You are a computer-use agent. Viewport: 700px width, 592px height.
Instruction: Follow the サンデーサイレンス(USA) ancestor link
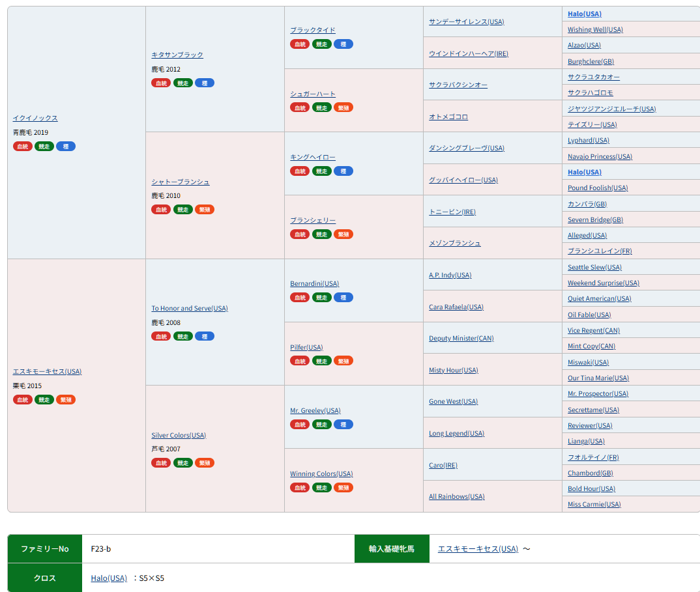(466, 21)
